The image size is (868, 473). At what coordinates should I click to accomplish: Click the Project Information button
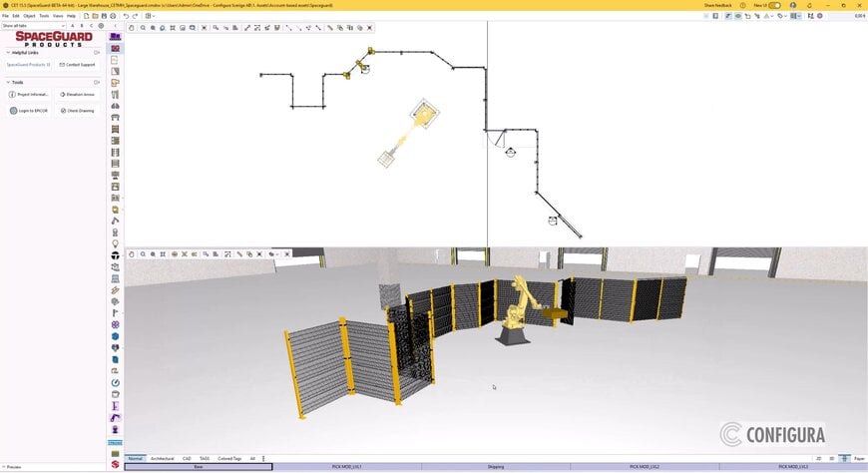point(29,95)
